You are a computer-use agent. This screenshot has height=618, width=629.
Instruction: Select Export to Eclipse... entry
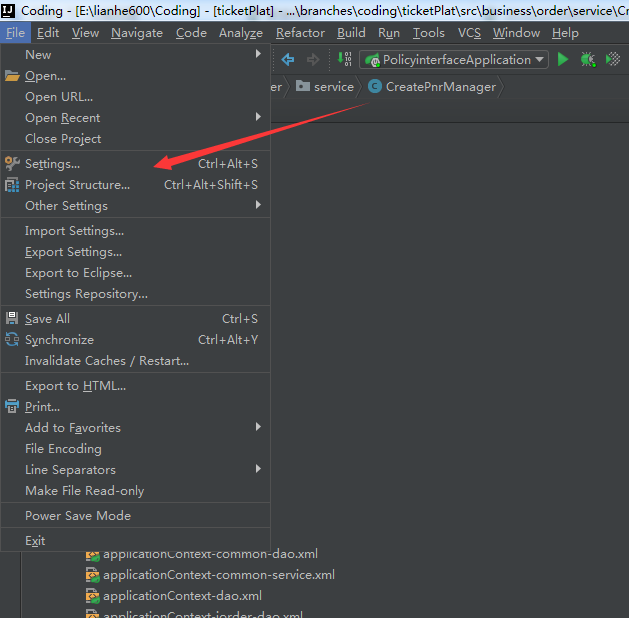point(135,273)
